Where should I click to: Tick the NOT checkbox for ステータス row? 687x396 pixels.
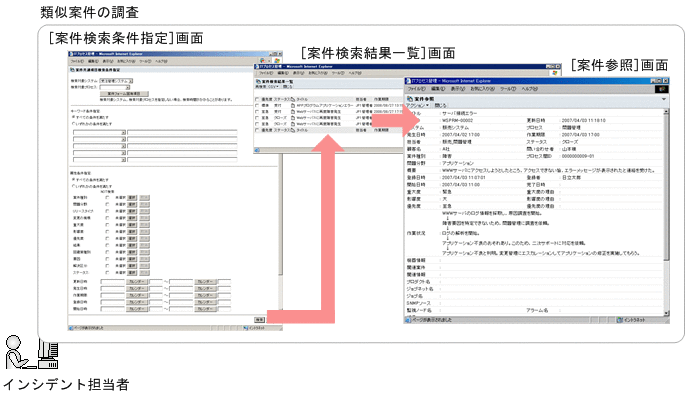107,272
